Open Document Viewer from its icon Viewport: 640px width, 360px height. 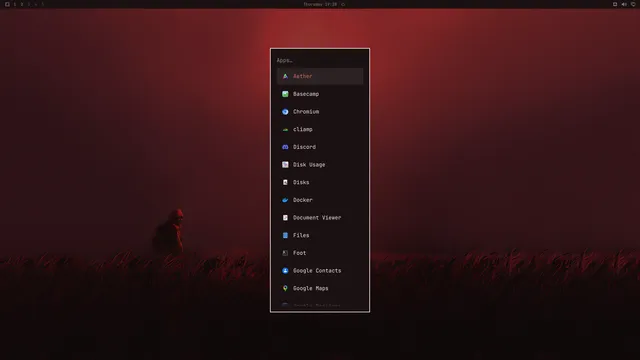coord(285,218)
